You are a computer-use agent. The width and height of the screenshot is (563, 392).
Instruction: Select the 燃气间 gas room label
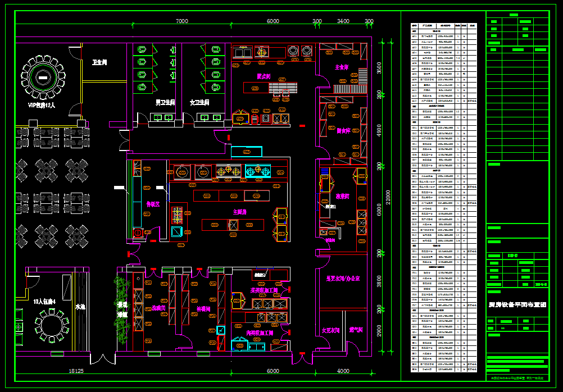point(355,330)
